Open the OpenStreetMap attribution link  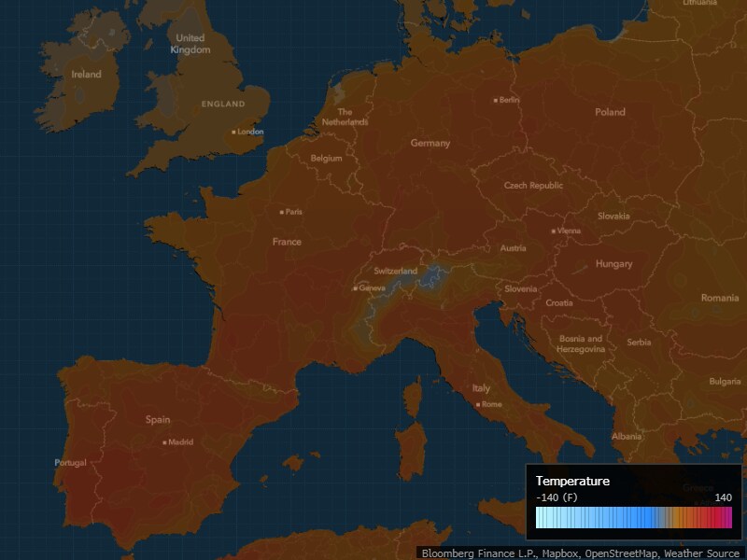coord(621,553)
